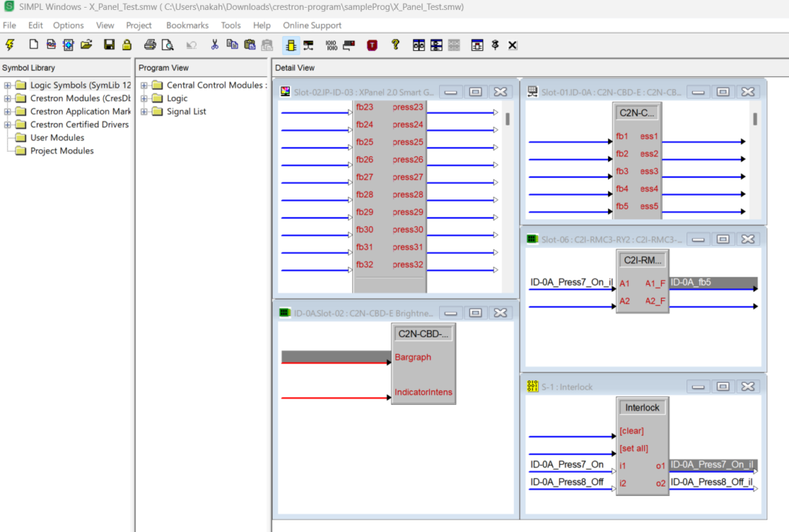Click the Interlock symbol header box
The image size is (789, 532).
(642, 407)
